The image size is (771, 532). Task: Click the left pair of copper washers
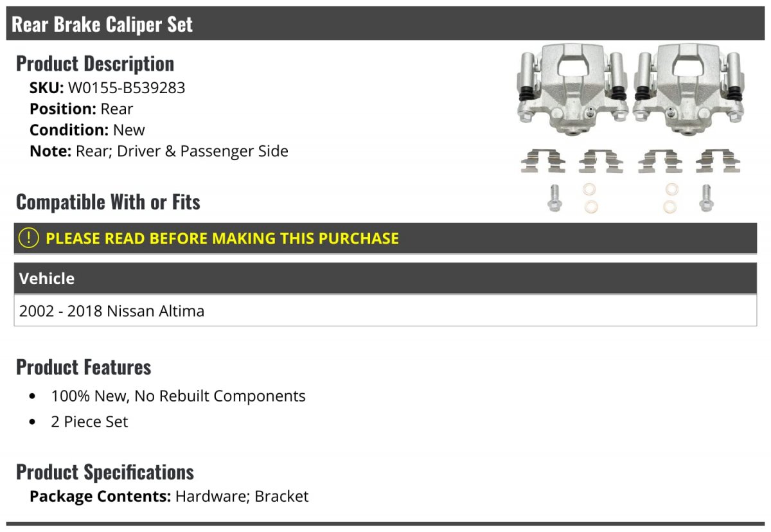click(590, 198)
